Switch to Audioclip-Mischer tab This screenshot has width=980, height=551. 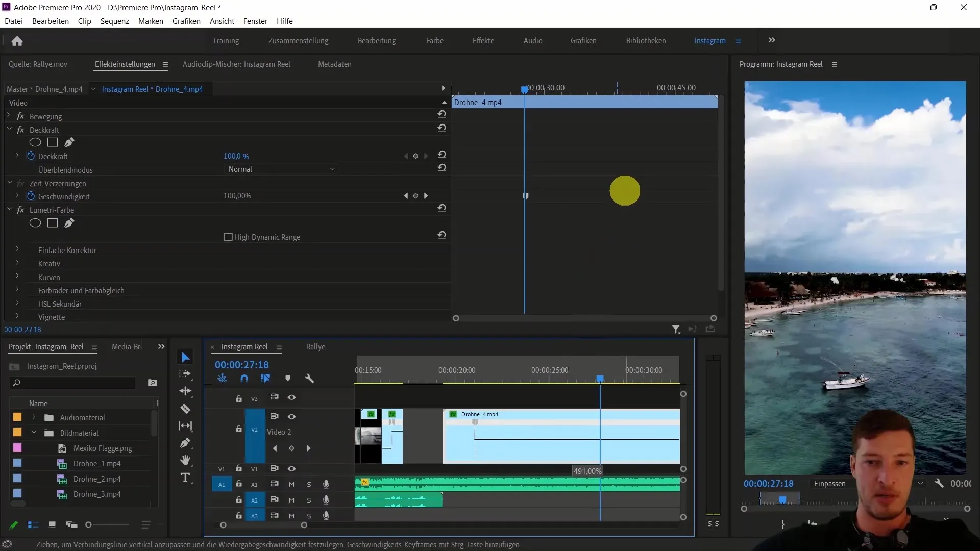pos(236,64)
